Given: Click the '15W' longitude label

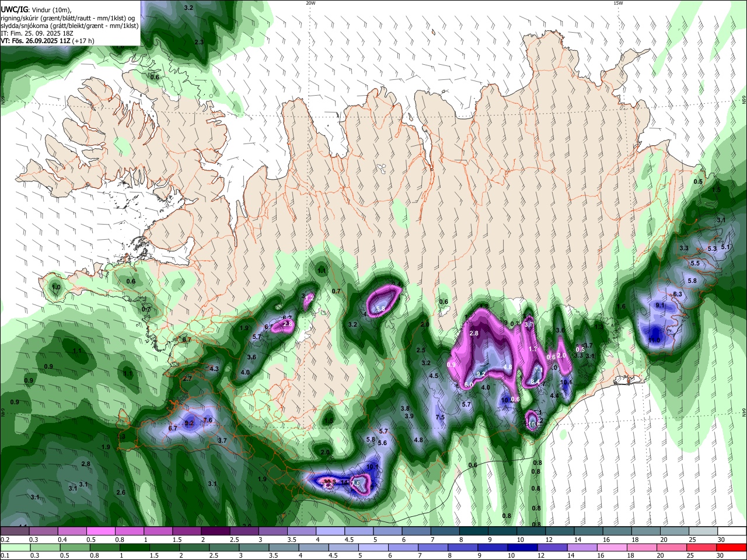Looking at the screenshot, I should click(x=618, y=3).
